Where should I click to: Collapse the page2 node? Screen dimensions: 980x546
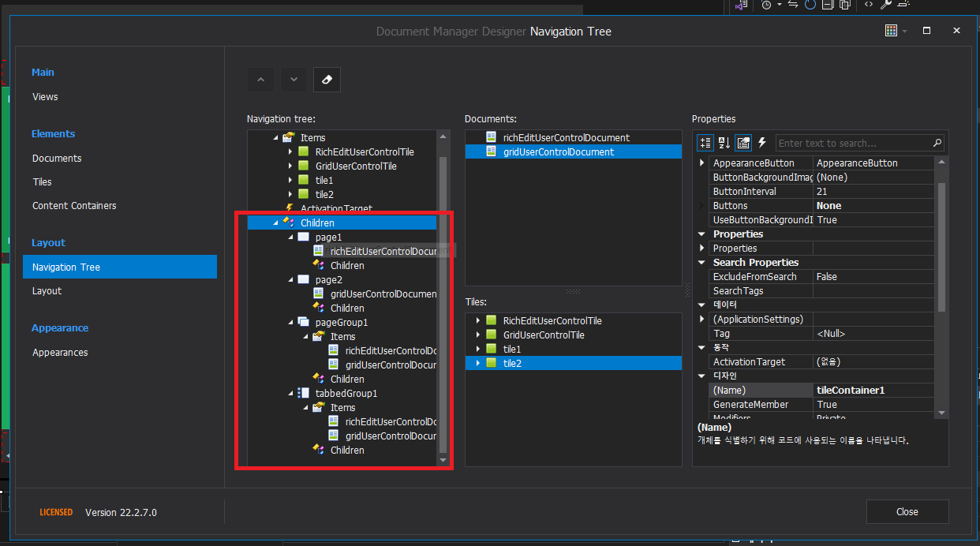point(291,279)
